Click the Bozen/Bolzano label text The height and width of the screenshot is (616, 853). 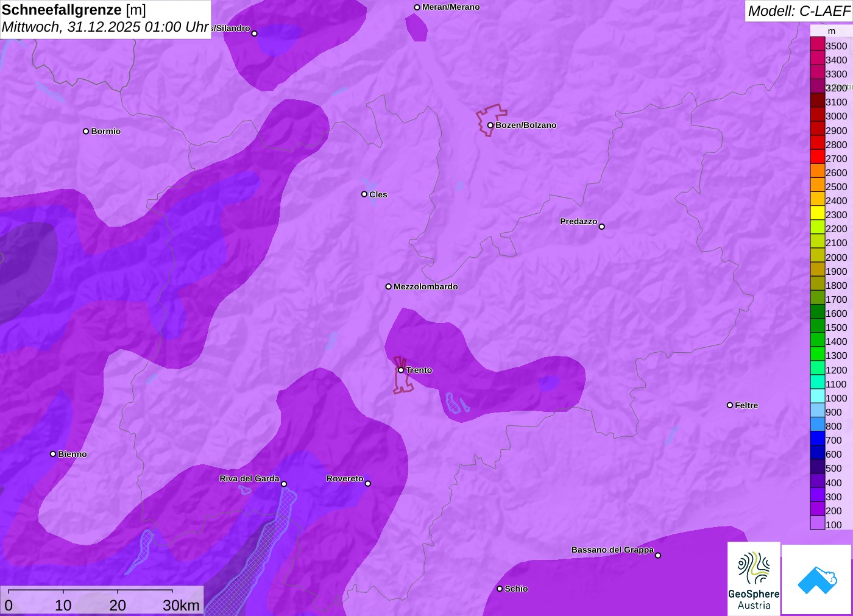pos(526,125)
